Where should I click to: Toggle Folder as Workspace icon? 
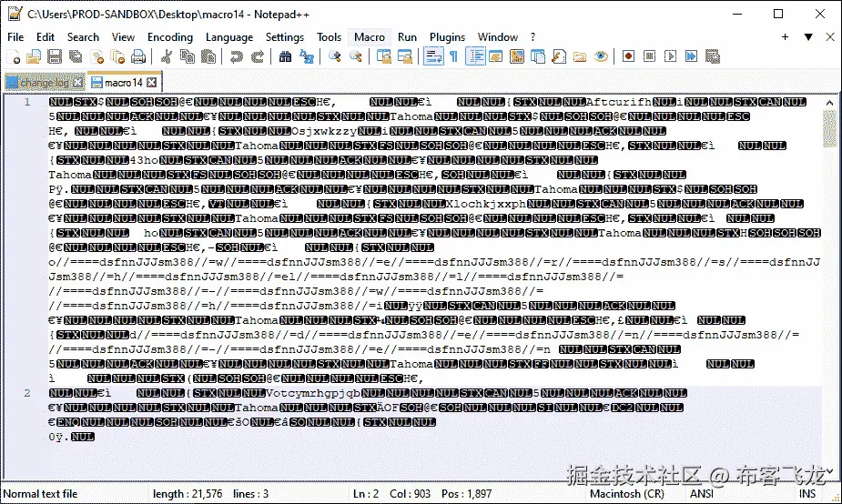(580, 56)
